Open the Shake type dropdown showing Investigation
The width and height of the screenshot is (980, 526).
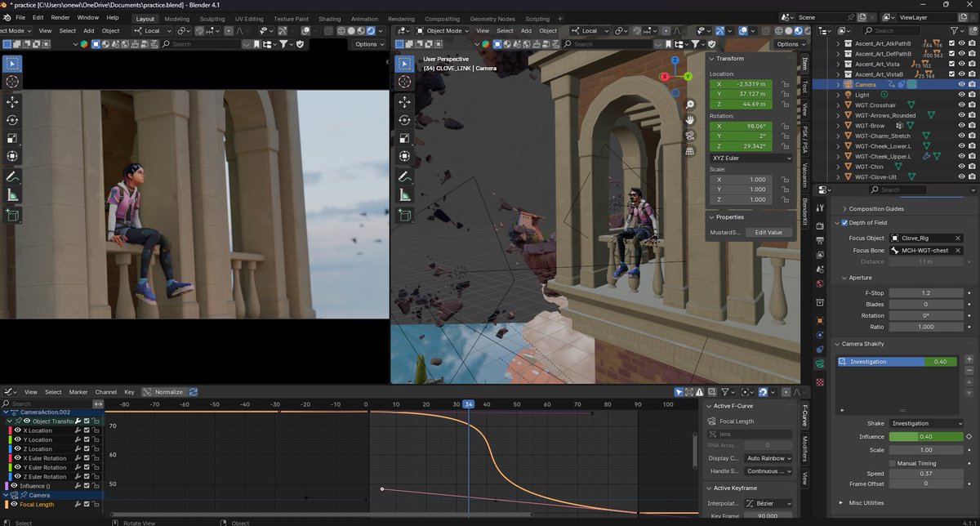tap(927, 423)
